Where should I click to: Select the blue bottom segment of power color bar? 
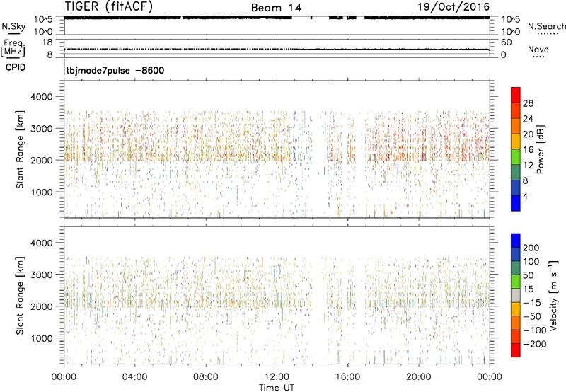(516, 203)
